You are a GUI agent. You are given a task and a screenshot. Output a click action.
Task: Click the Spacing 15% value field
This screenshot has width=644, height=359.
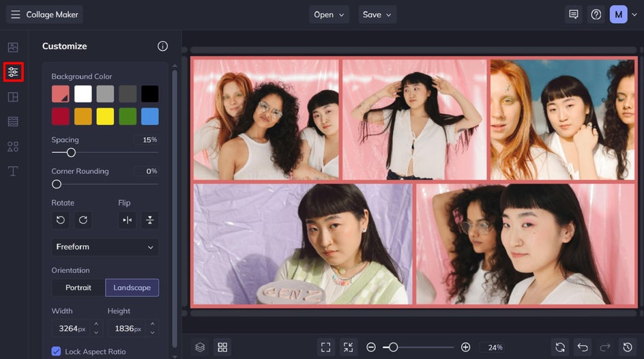[146, 140]
